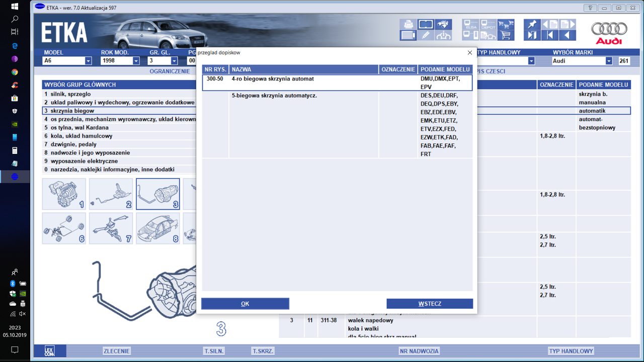Expand the WYBÓR MARKI Audi dropdown

click(609, 61)
